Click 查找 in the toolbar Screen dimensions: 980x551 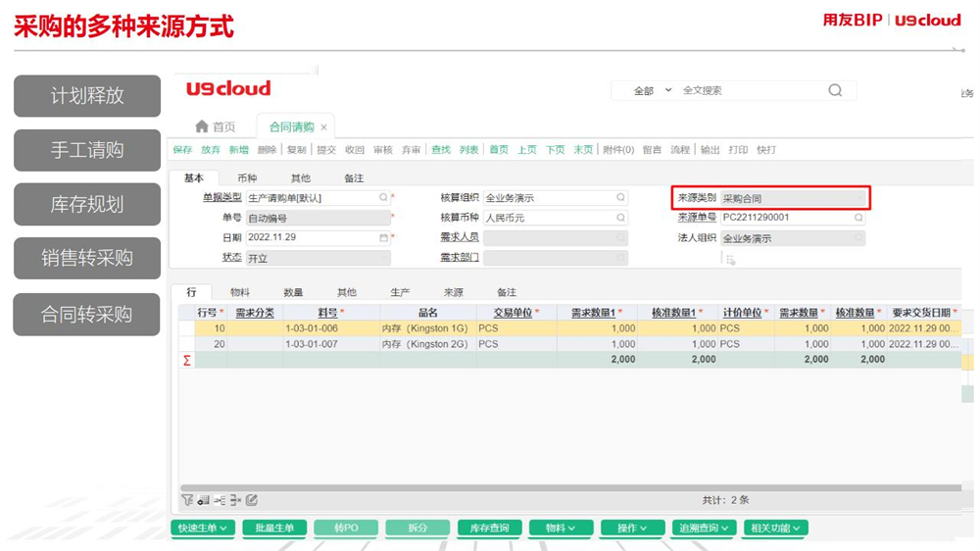coord(441,149)
